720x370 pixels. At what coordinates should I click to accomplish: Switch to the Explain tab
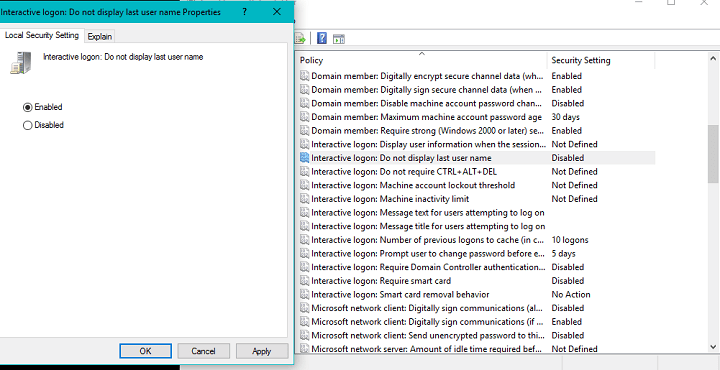[100, 36]
